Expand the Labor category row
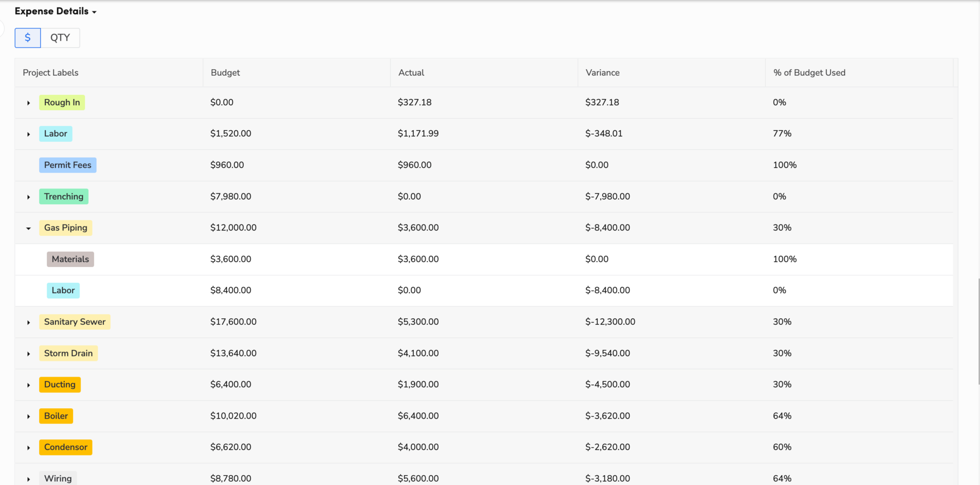 28,134
